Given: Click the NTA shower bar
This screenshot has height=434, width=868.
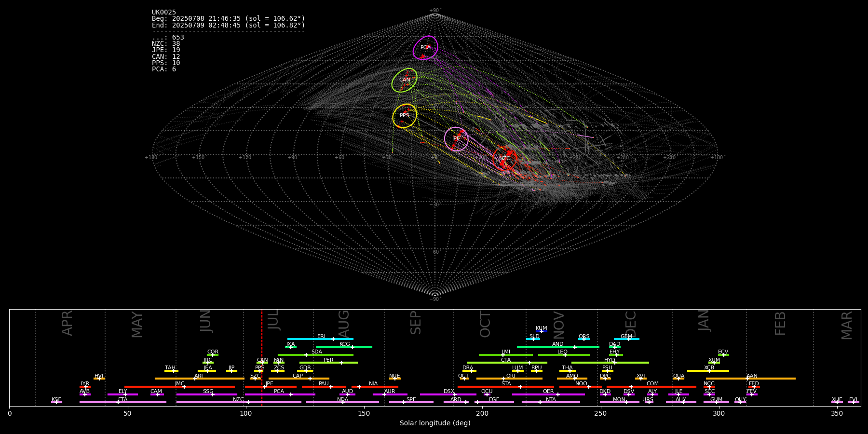Looking at the screenshot, I should click(551, 402).
